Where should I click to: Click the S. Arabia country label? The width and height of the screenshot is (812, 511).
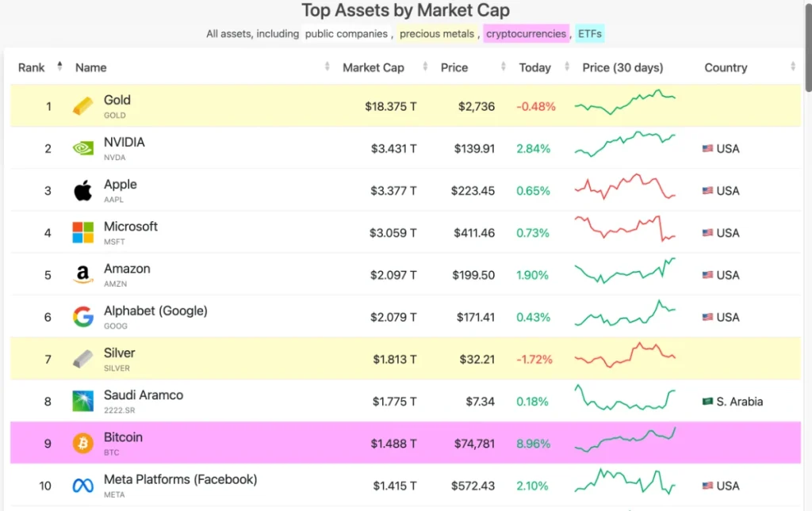coord(740,402)
